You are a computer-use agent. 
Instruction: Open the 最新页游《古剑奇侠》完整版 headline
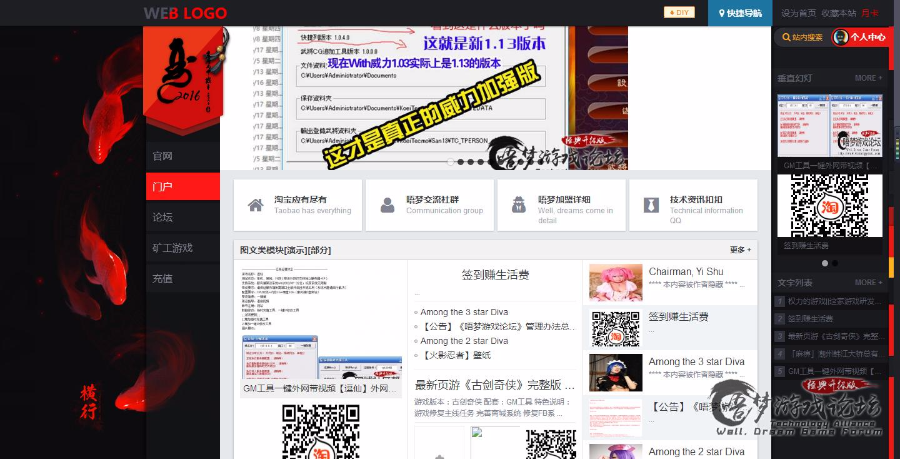pos(495,385)
